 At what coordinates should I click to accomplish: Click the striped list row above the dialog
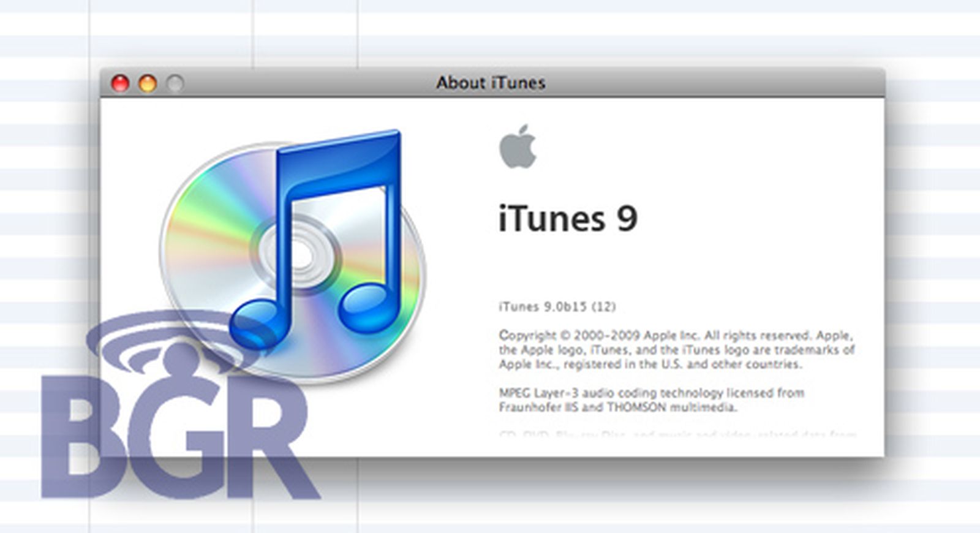(x=490, y=44)
